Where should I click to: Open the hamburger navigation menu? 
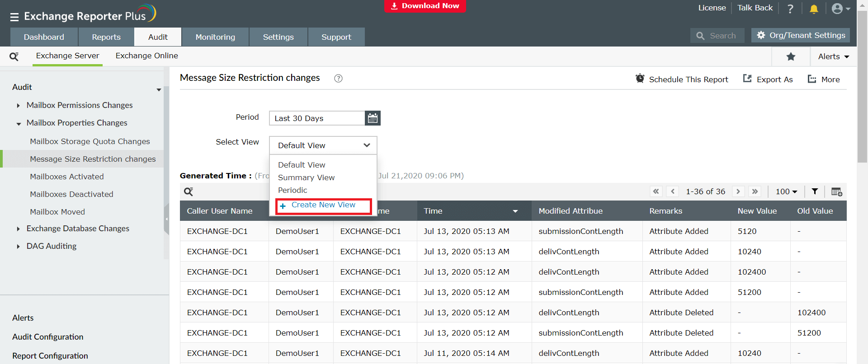[x=14, y=17]
